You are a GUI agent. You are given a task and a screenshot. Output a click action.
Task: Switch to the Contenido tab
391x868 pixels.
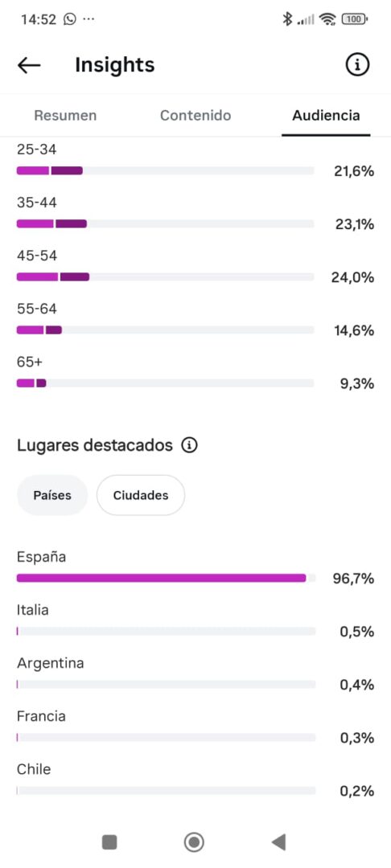coord(195,115)
